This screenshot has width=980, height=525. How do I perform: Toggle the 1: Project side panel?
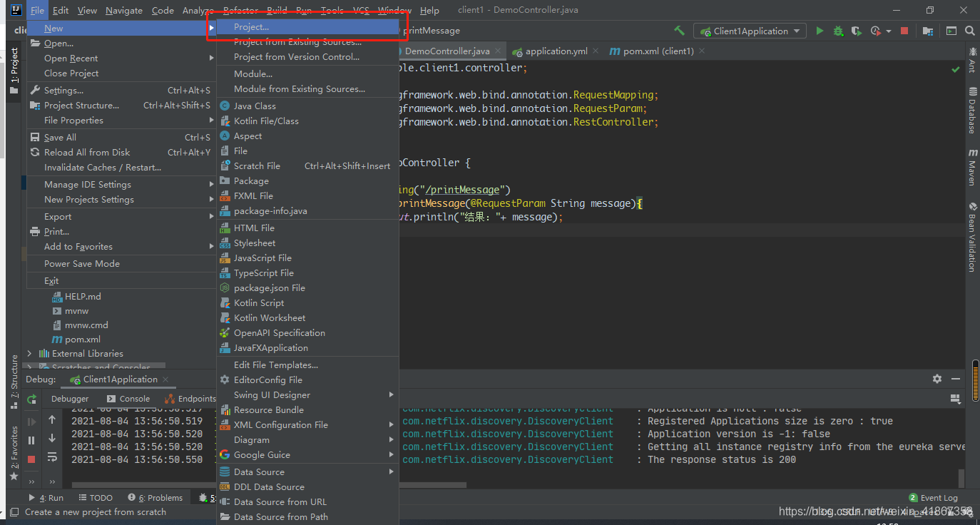tap(14, 71)
